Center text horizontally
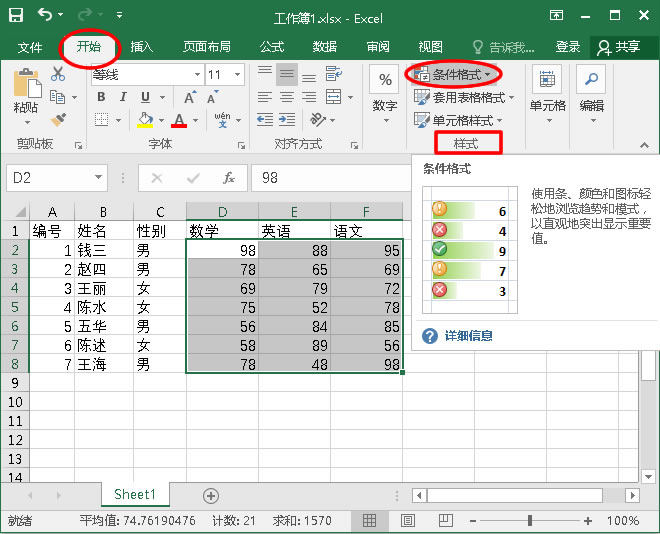This screenshot has width=660, height=534. pyautogui.click(x=287, y=98)
